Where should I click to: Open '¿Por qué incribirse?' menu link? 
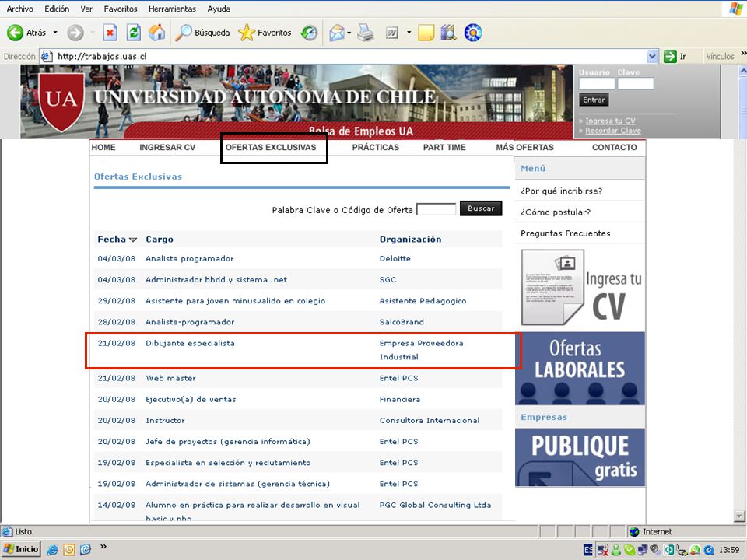[561, 191]
